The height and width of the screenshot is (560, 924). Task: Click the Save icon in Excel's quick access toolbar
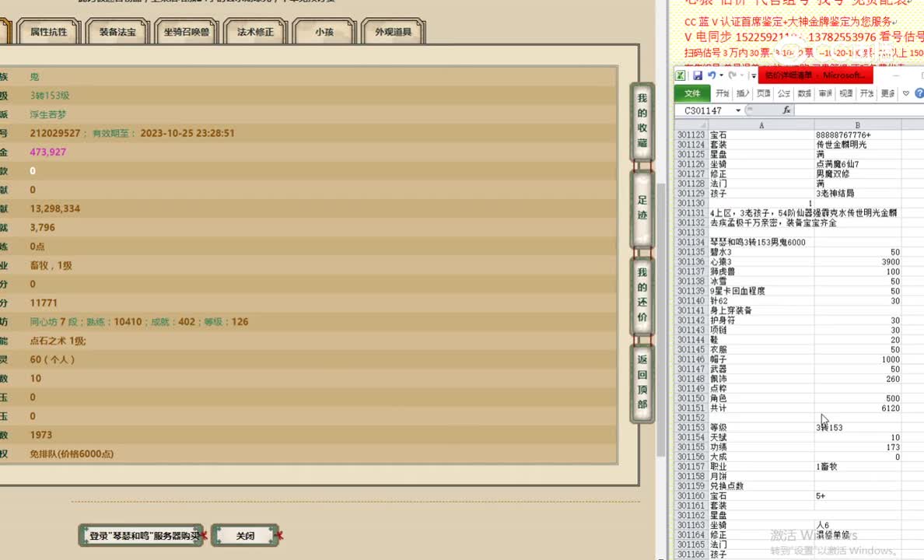pyautogui.click(x=698, y=75)
